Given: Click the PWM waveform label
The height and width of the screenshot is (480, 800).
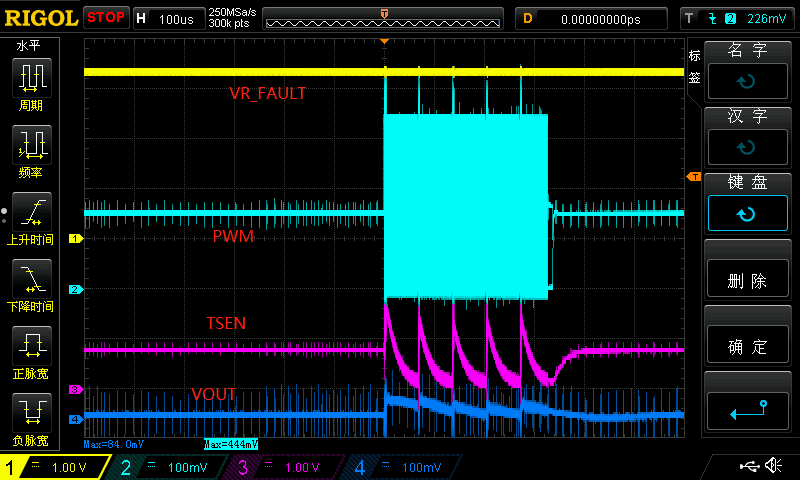Looking at the screenshot, I should click(x=233, y=236).
